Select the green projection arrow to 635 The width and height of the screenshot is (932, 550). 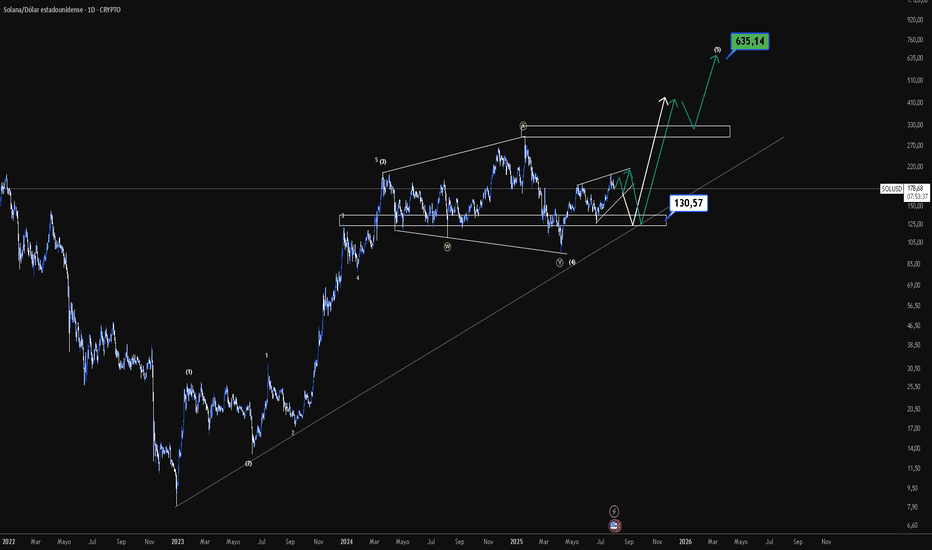pos(706,90)
